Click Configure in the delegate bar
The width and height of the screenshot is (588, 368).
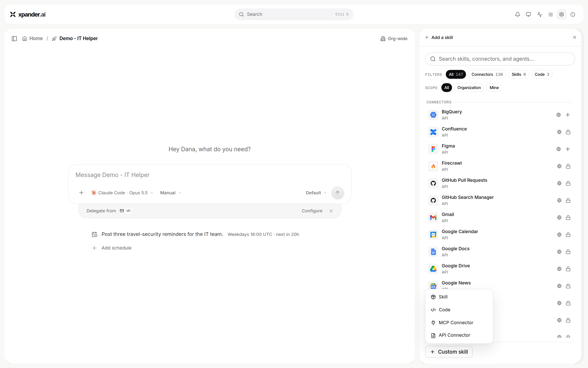coord(312,211)
